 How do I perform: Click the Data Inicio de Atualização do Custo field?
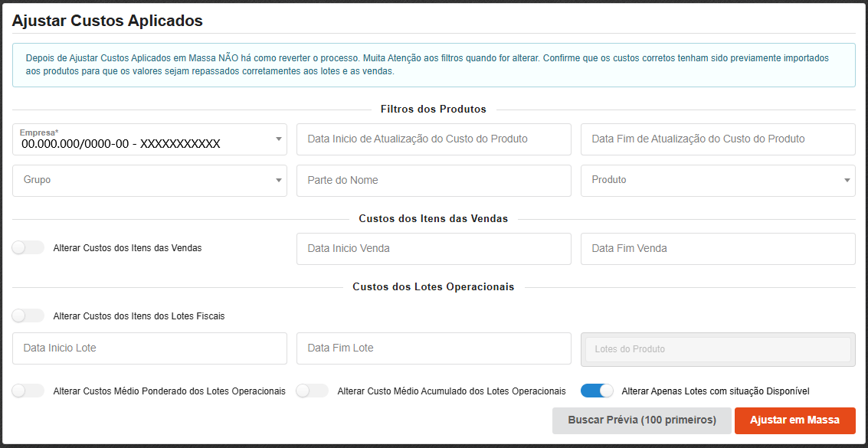click(x=434, y=139)
